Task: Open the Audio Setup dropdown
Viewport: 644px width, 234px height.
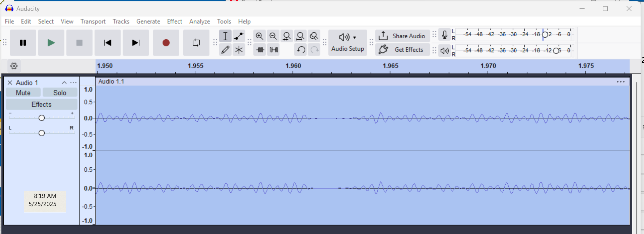Action: pos(348,43)
